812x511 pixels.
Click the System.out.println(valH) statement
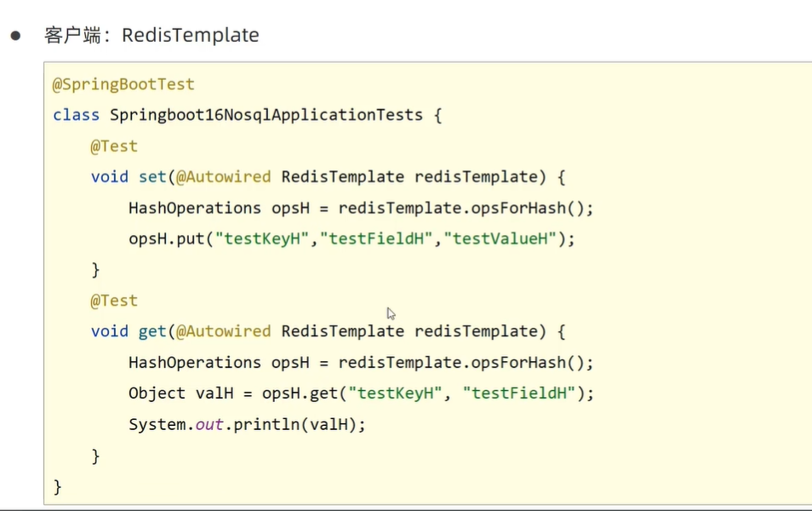click(x=247, y=423)
